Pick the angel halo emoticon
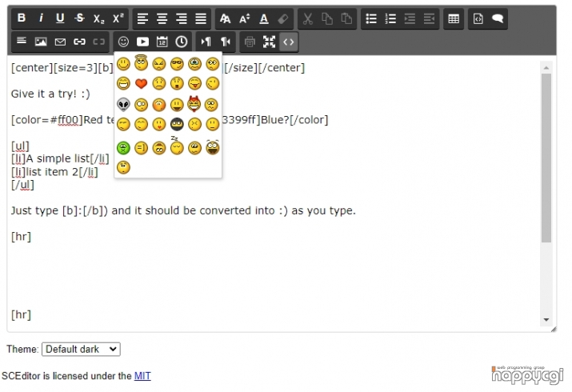The width and height of the screenshot is (572, 392). [x=141, y=62]
